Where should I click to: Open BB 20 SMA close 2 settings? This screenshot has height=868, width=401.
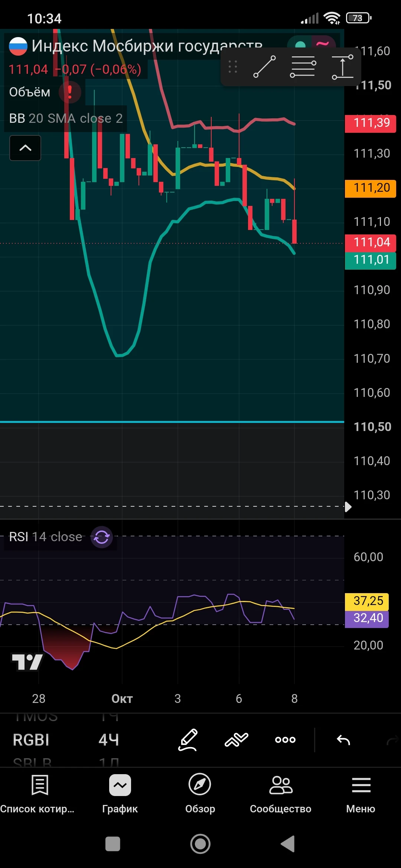tap(66, 118)
